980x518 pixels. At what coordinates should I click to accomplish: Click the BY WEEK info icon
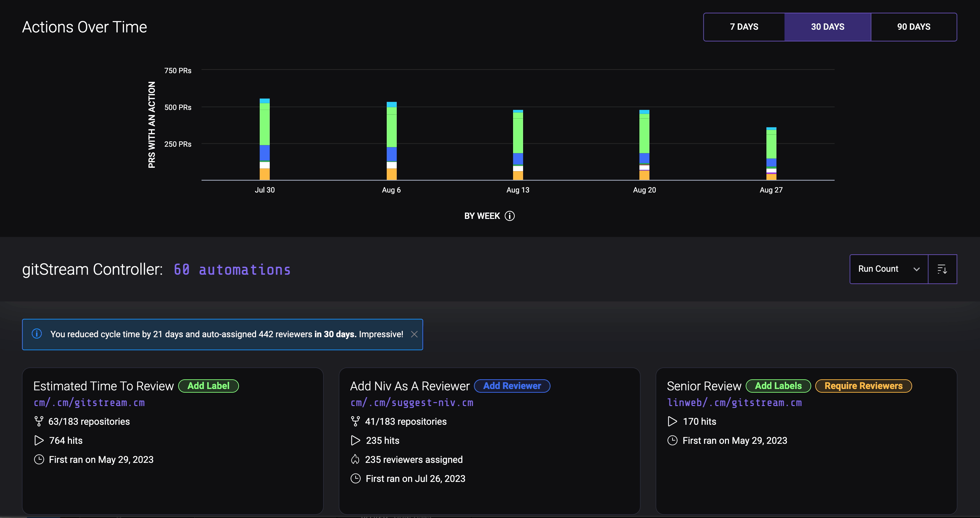click(509, 216)
